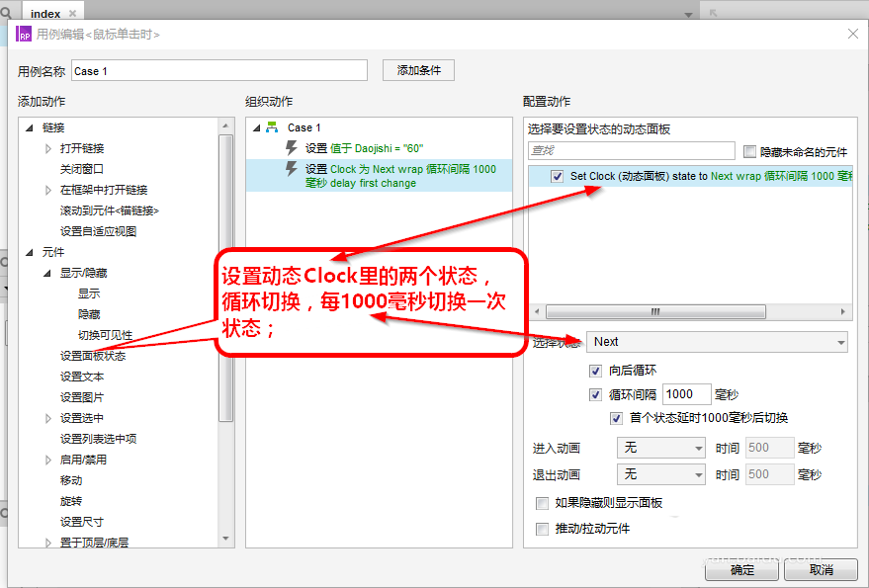Click lightning icon of Daojishi set-value action
The width and height of the screenshot is (869, 588).
point(292,148)
